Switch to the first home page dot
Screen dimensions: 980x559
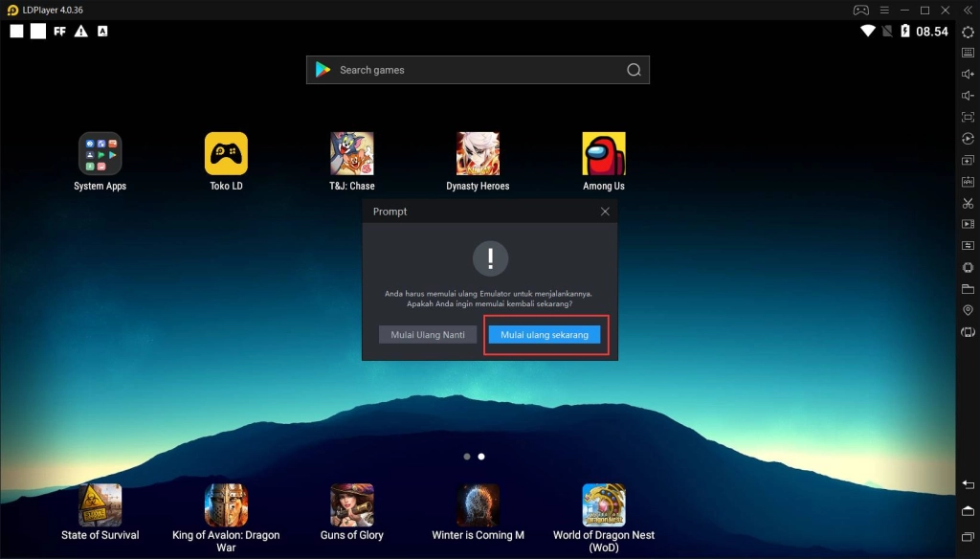click(467, 457)
